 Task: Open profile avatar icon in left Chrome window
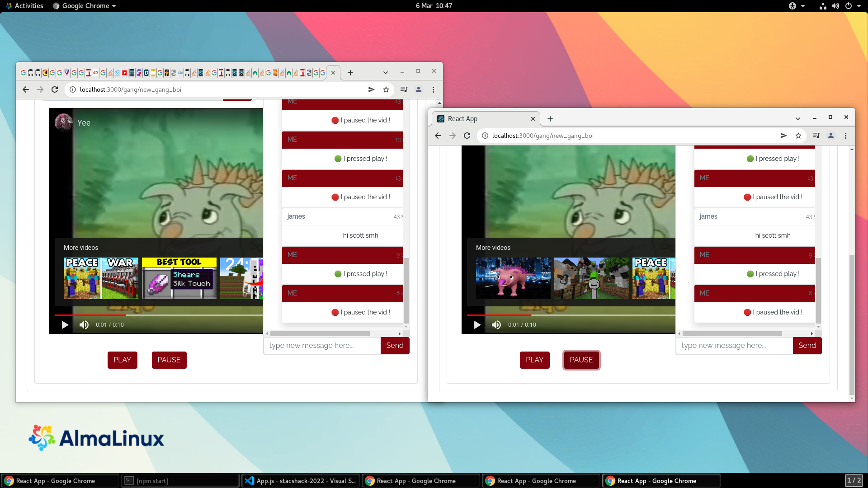(x=419, y=89)
